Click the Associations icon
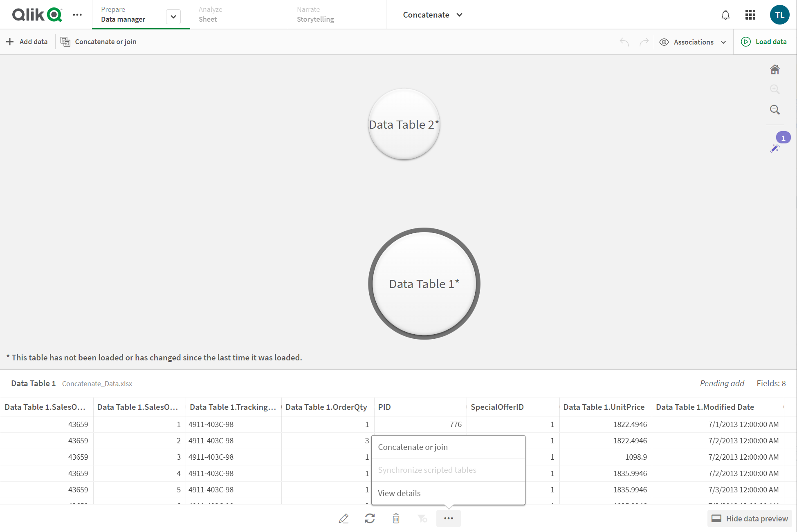Image resolution: width=797 pixels, height=532 pixels. click(x=664, y=42)
